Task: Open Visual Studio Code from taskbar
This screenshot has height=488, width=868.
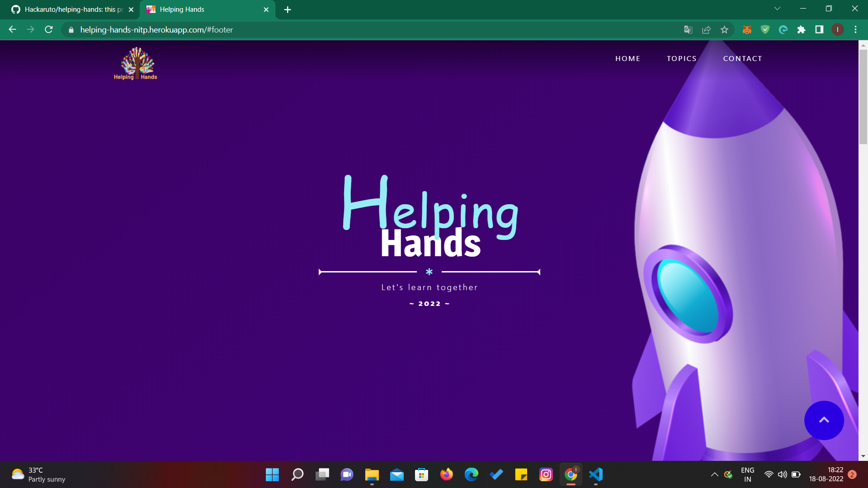Action: tap(596, 474)
